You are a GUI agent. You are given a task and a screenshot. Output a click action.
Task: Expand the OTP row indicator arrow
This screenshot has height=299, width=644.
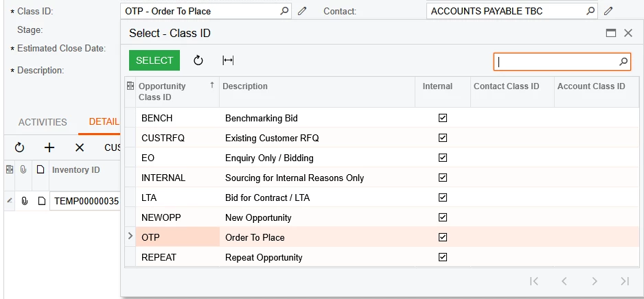(x=130, y=237)
